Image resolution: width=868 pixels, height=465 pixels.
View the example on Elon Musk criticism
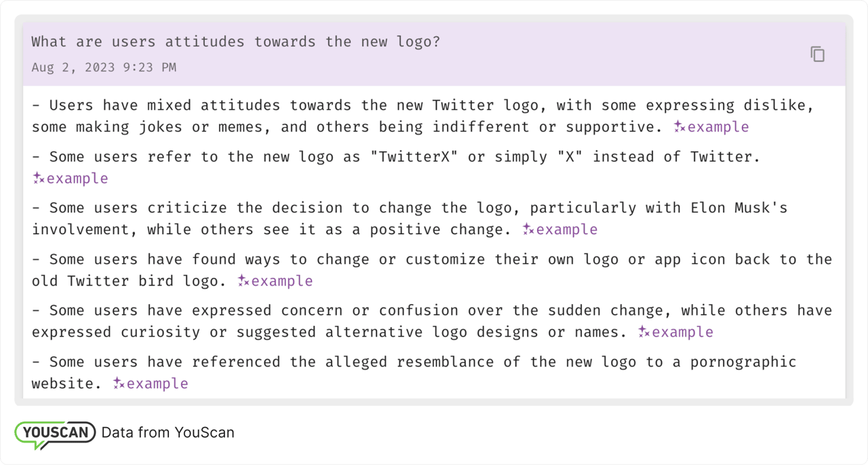point(566,229)
